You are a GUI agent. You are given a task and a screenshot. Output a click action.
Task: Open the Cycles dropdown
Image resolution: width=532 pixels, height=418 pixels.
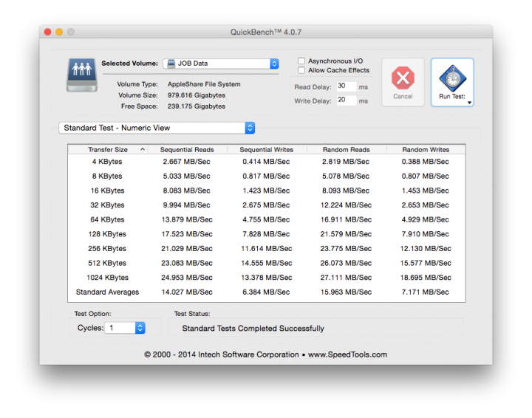(x=125, y=328)
